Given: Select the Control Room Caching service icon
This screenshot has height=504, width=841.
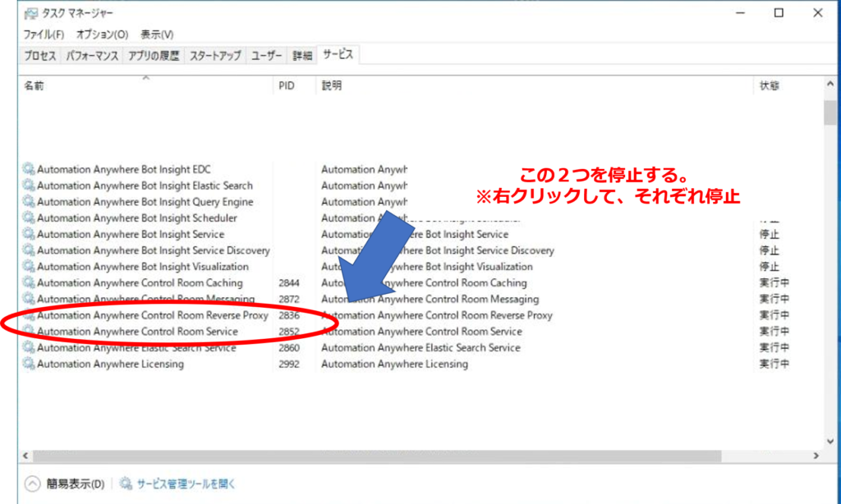Looking at the screenshot, I should (29, 282).
